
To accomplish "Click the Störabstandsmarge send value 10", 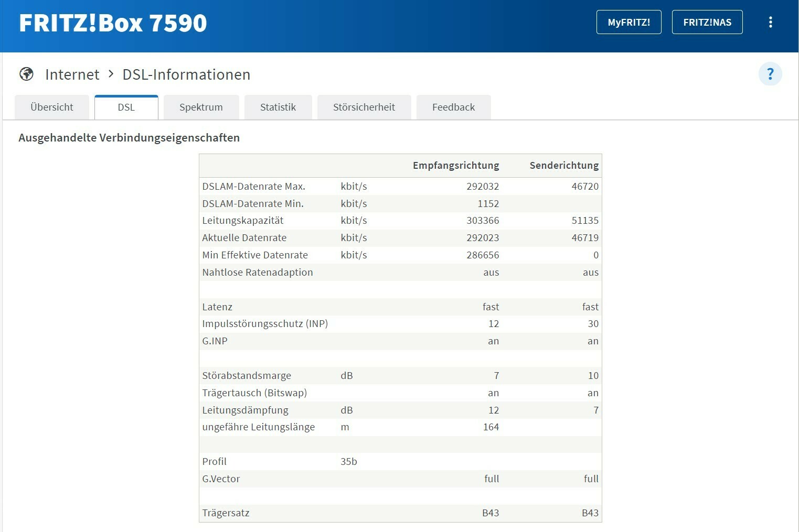I will pos(593,376).
